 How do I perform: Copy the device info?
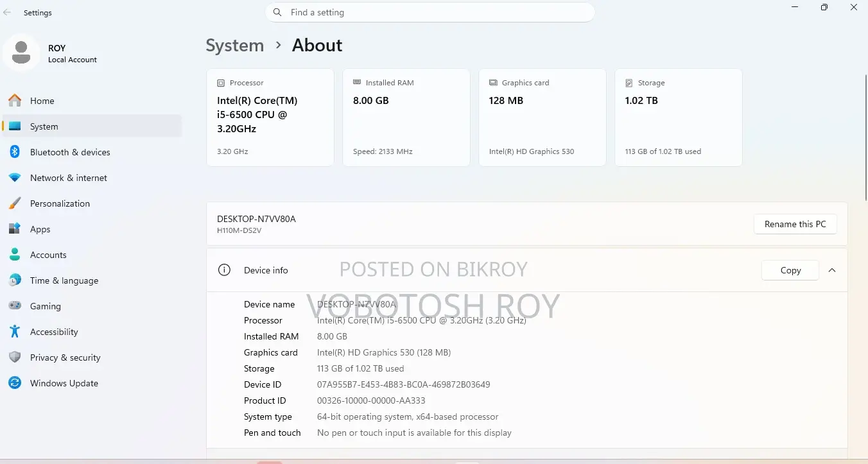tap(790, 270)
